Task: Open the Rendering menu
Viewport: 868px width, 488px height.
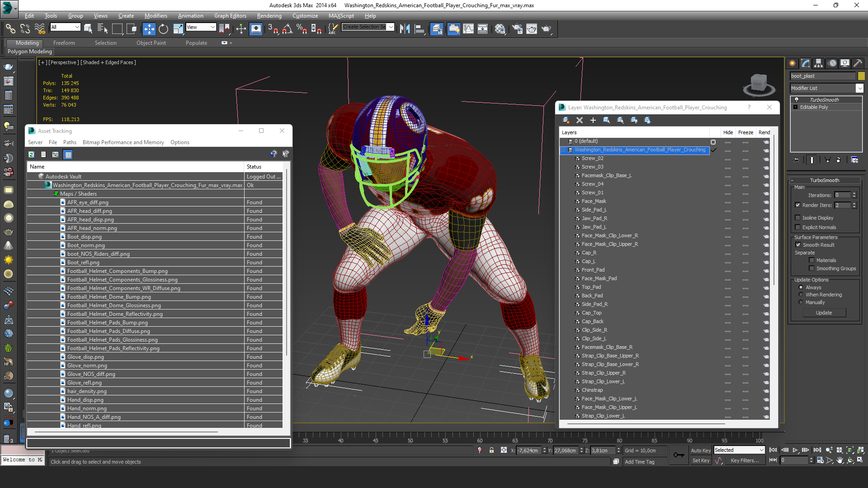Action: (x=269, y=16)
